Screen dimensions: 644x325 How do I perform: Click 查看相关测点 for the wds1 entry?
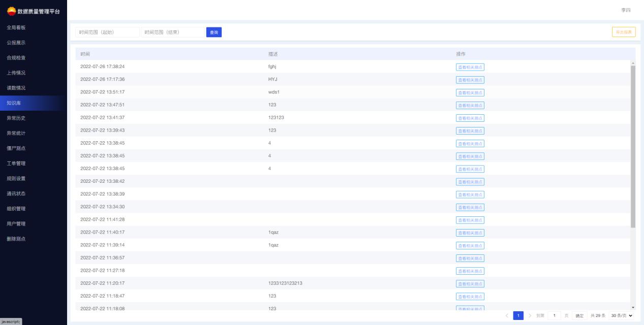click(x=470, y=92)
